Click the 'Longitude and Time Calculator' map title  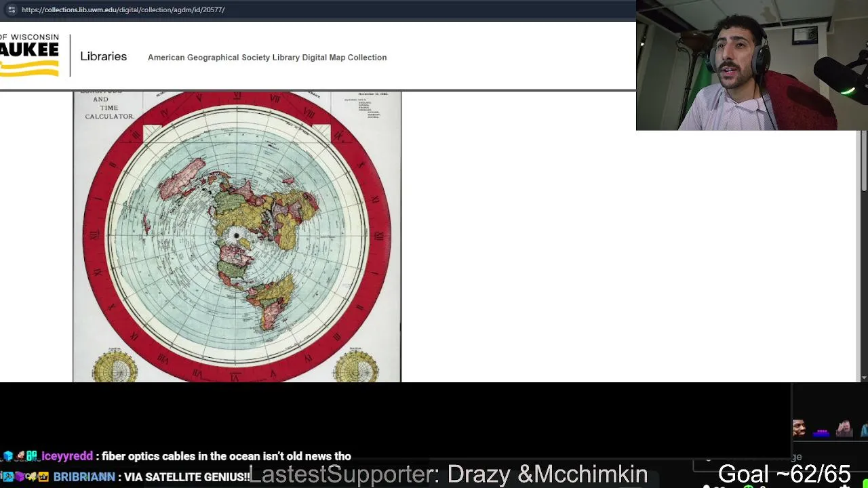click(109, 104)
